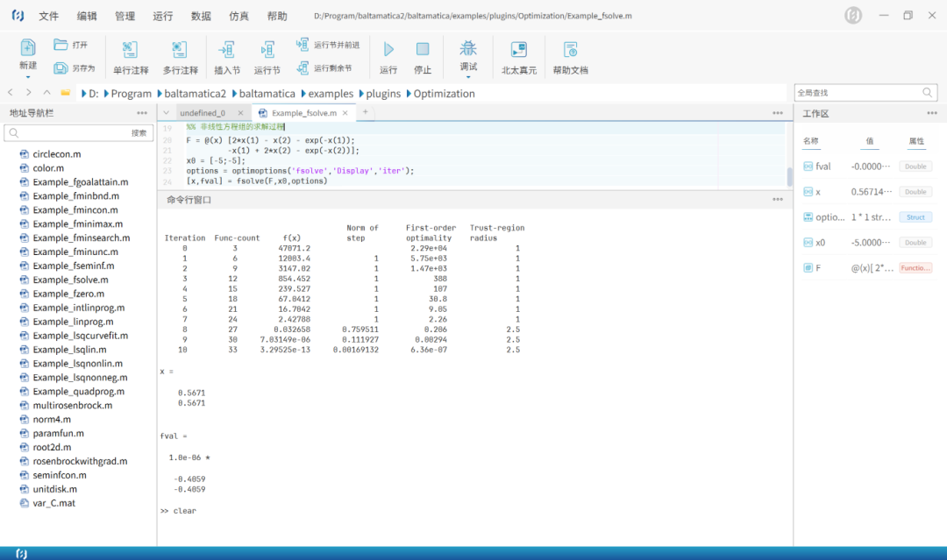This screenshot has height=560, width=947.
Task: Expand the New (新建) dropdown arrow
Action: 27,77
